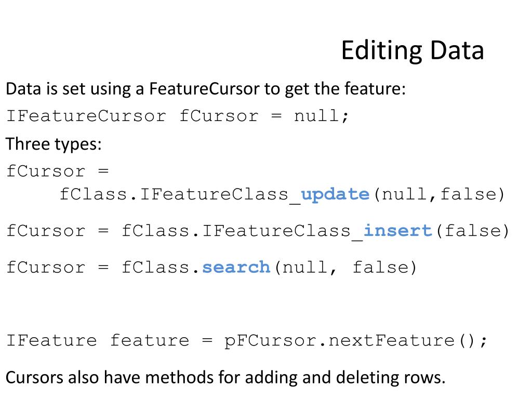The width and height of the screenshot is (532, 399).
Task: Click pFCursor in the last code line
Action: 270,341
